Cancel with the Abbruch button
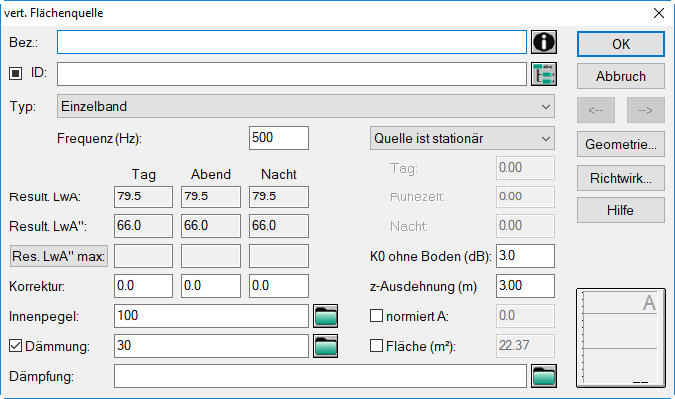 click(621, 76)
